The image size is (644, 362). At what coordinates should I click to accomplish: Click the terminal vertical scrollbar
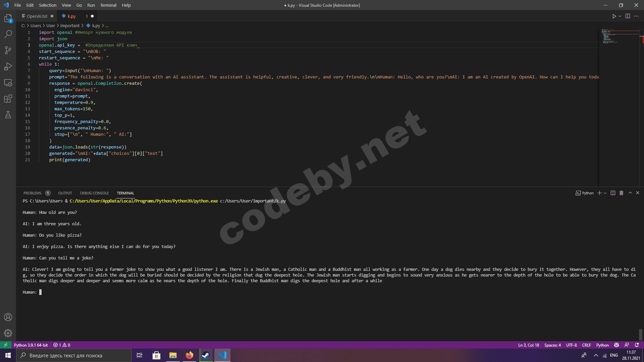[x=640, y=334]
